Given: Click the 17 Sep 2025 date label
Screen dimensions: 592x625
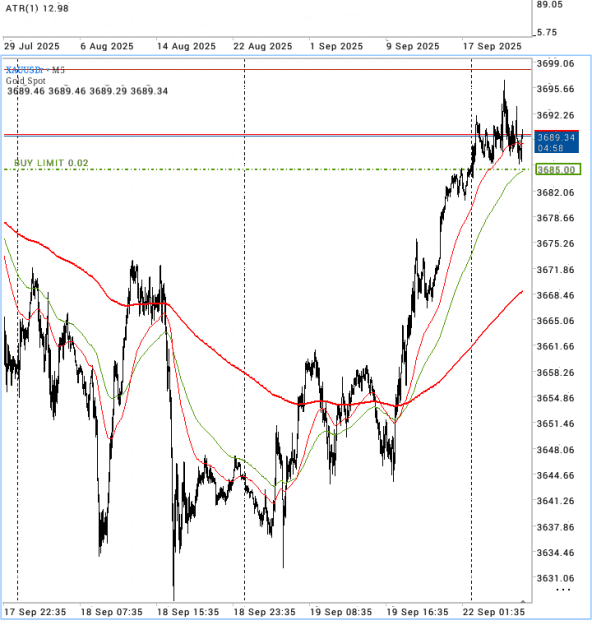Looking at the screenshot, I should 492,46.
